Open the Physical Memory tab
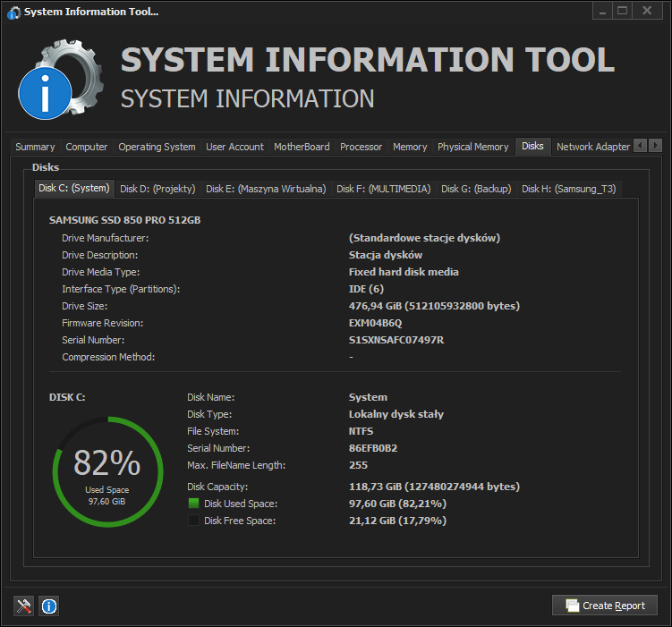Screen dimensions: 672x627 (x=473, y=147)
